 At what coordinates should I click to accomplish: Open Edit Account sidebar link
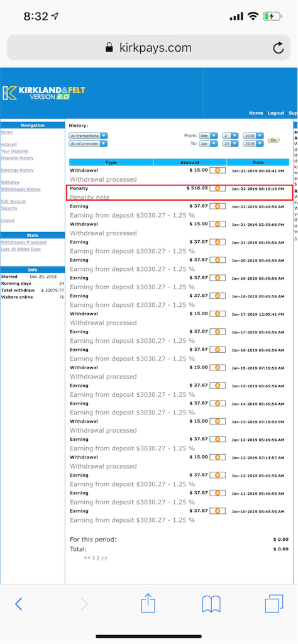point(14,201)
